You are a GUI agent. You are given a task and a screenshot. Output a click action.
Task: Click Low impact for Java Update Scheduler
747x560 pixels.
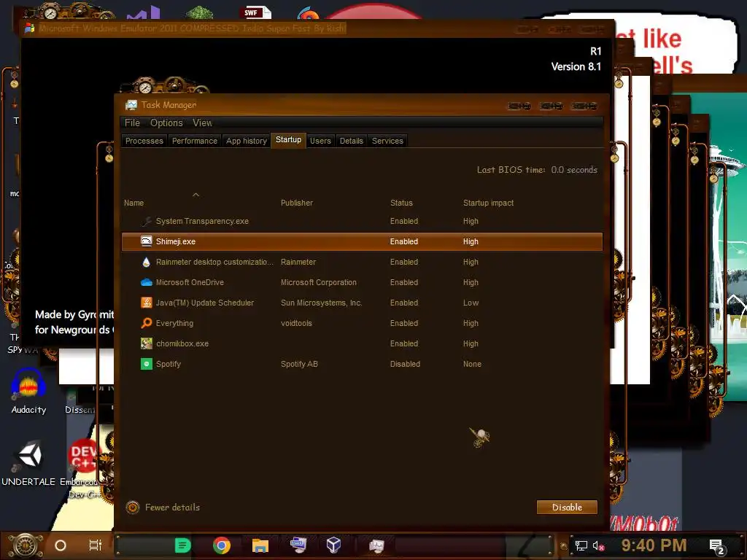coord(471,303)
